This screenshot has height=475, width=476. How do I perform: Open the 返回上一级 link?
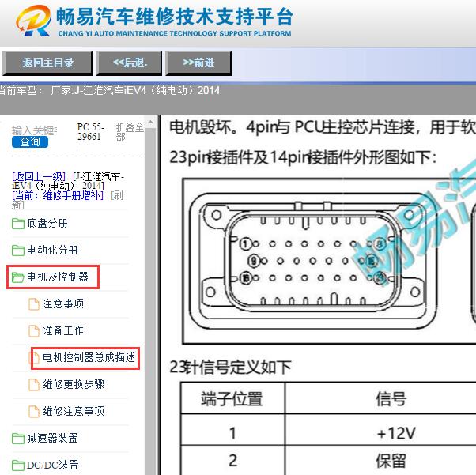tap(39, 176)
